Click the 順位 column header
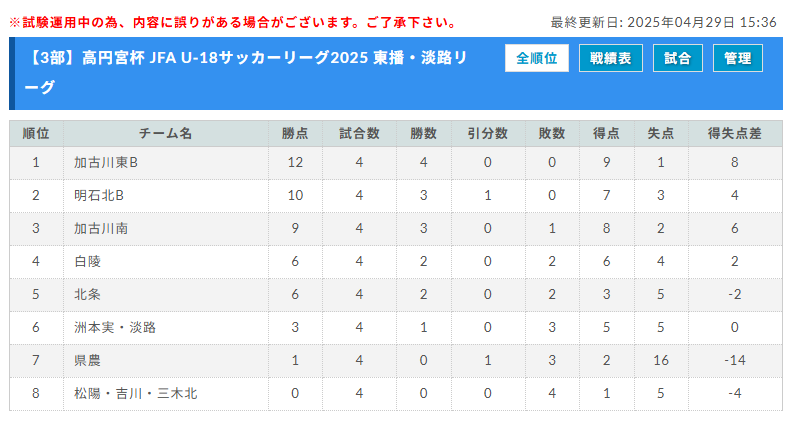The height and width of the screenshot is (422, 792). (x=36, y=134)
